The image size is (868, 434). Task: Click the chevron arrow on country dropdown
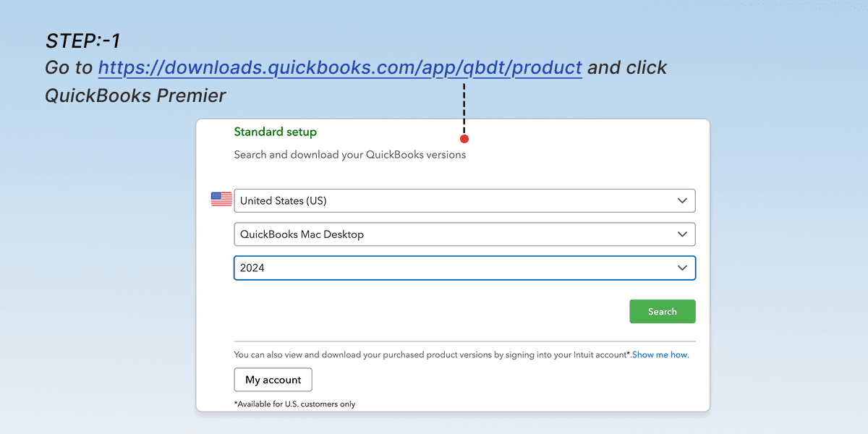[x=682, y=200]
